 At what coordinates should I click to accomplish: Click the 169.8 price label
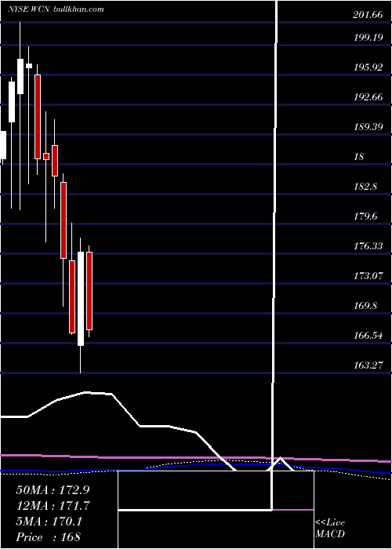tap(365, 306)
